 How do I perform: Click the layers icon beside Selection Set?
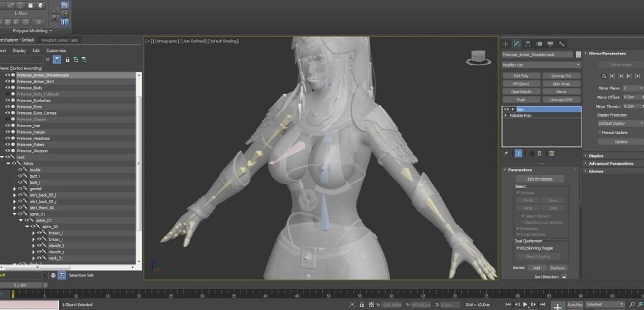point(53,275)
